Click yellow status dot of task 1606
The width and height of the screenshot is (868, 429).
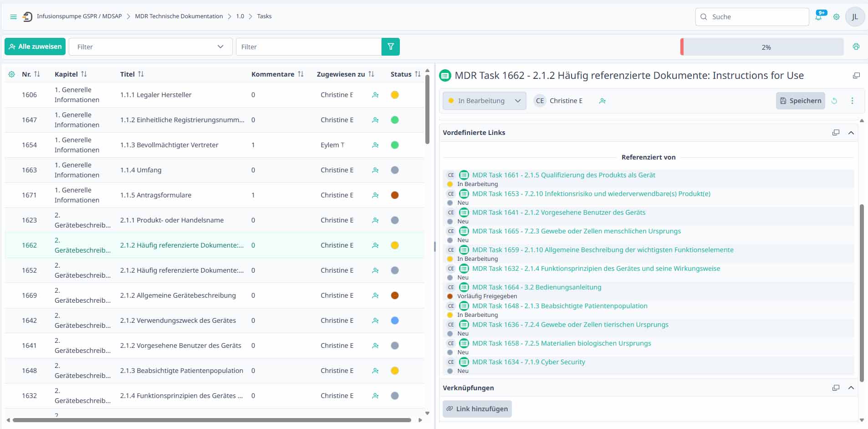tap(395, 95)
